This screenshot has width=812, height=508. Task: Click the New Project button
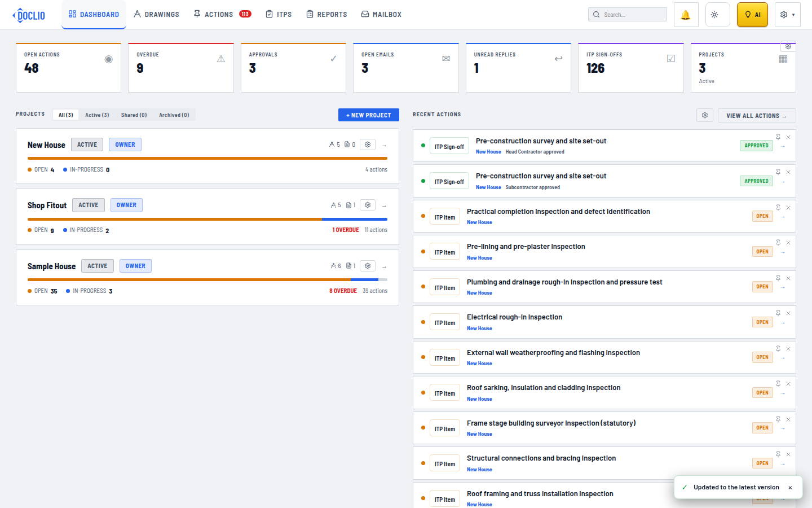pyautogui.click(x=369, y=115)
